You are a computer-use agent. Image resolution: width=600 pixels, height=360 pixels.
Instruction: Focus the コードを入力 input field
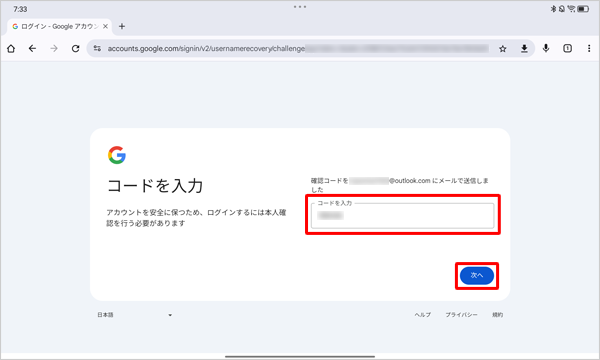tap(403, 216)
